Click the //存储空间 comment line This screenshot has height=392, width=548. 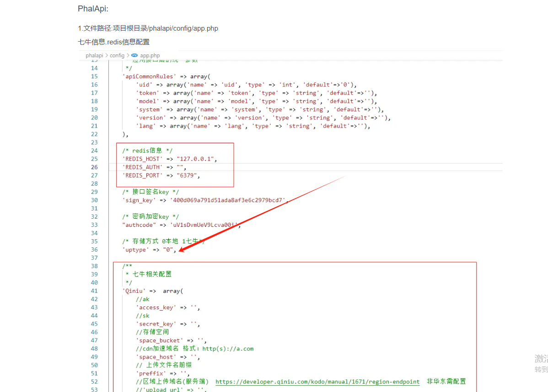coord(152,332)
